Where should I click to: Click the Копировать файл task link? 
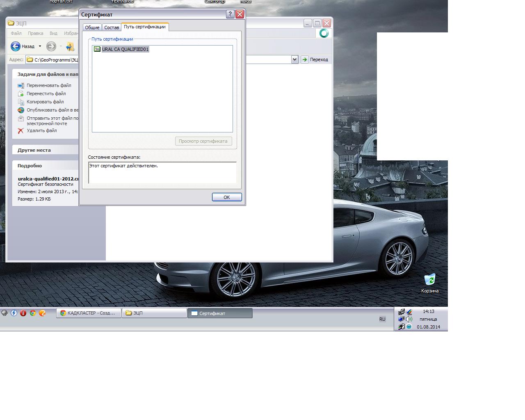pos(45,102)
